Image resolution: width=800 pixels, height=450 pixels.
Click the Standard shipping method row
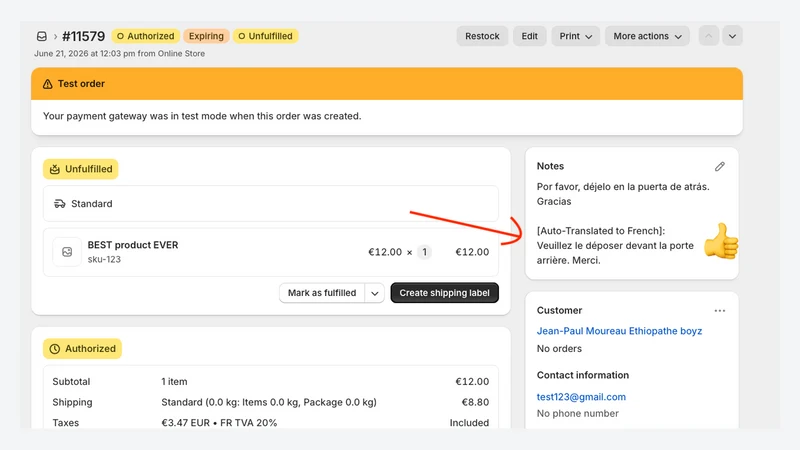tap(270, 204)
